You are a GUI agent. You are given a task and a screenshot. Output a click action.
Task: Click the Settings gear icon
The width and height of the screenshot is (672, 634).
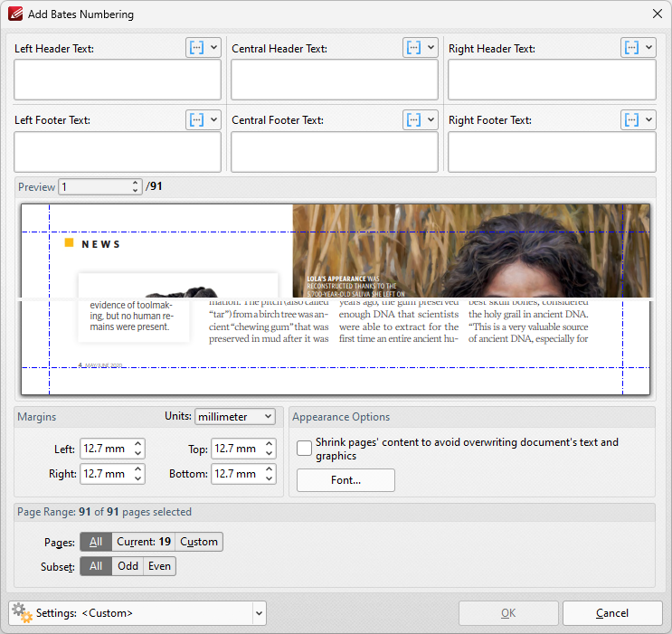click(22, 613)
